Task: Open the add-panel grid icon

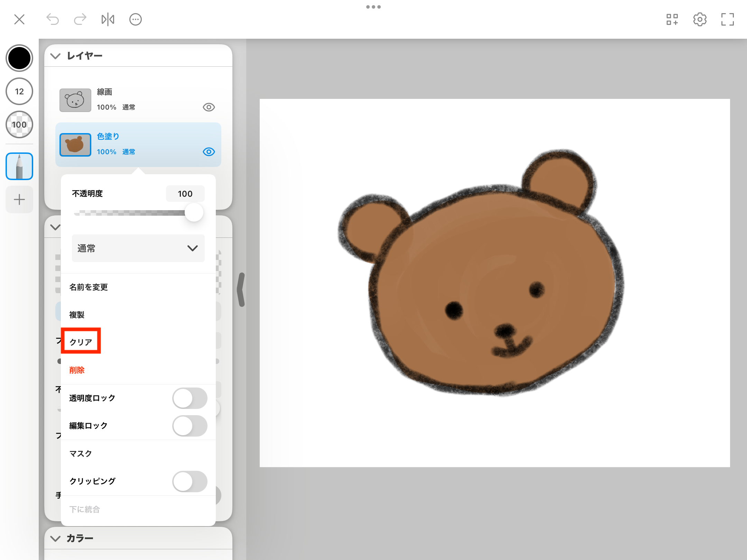Action: [x=672, y=19]
